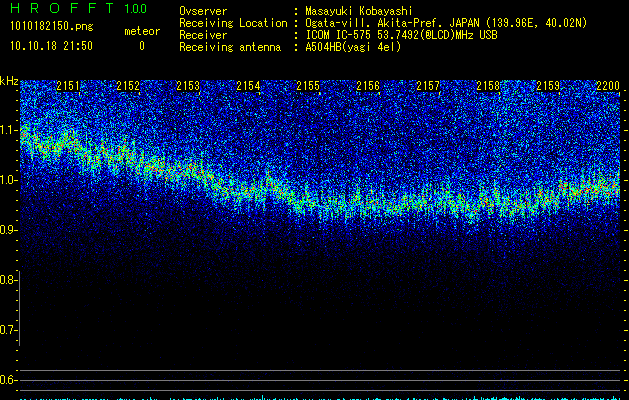The image size is (629, 400).
Task: Click the 0.6 kHz axis label
Action: click(8, 380)
